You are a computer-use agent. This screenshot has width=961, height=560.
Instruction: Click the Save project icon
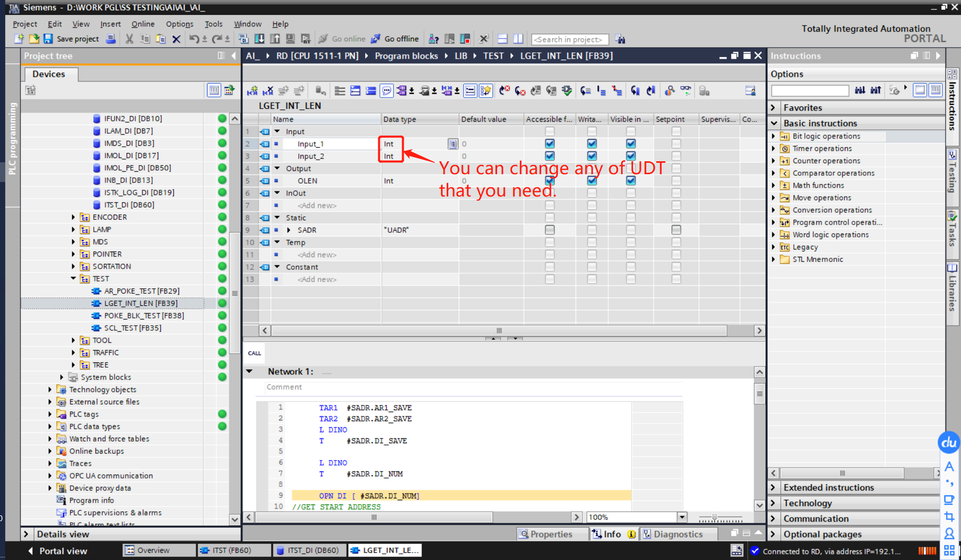[48, 39]
